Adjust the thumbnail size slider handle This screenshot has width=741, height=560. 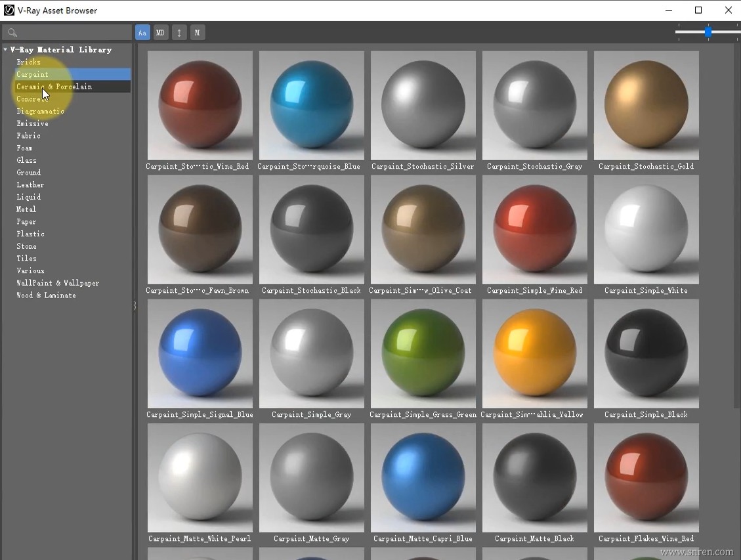708,32
